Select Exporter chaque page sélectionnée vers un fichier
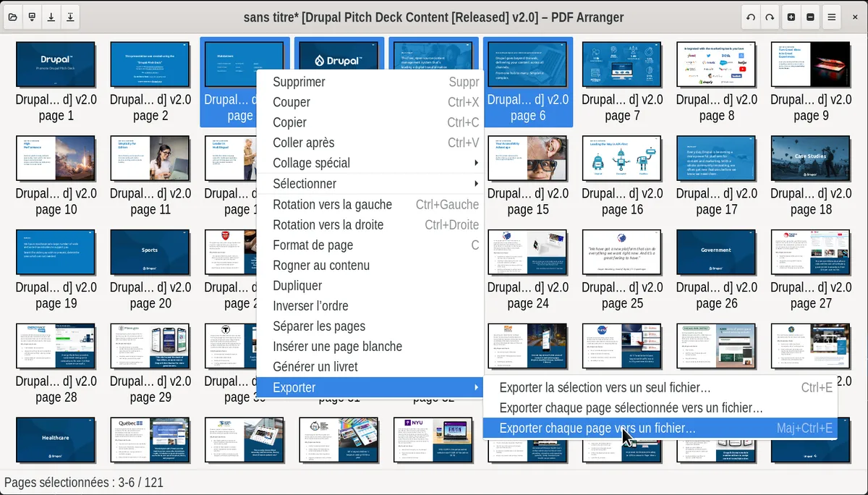Image resolution: width=868 pixels, height=495 pixels. click(660, 408)
